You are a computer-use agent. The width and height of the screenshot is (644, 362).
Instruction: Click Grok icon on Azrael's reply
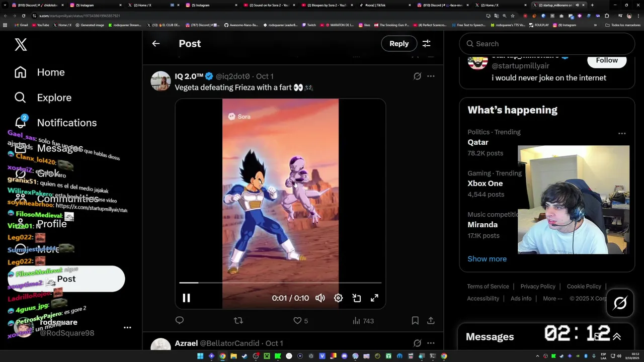click(417, 343)
